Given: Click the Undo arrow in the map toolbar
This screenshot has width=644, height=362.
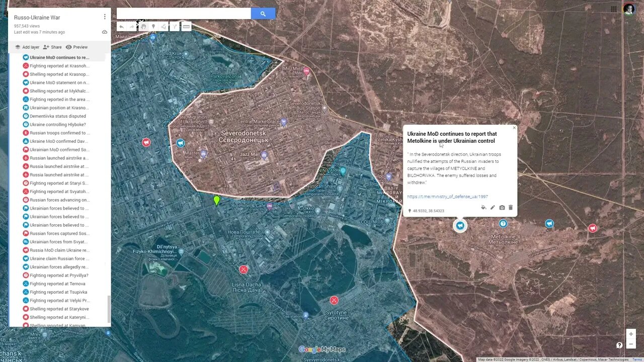Looking at the screenshot, I should tap(121, 27).
